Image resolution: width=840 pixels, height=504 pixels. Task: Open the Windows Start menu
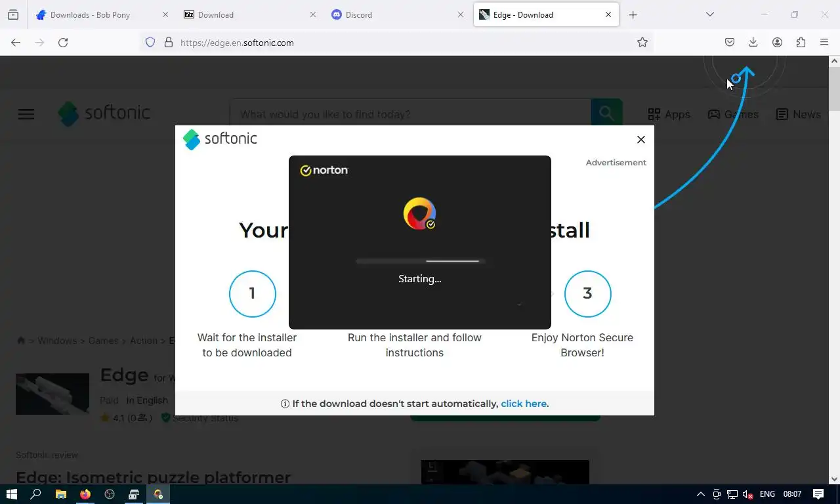[x=11, y=494]
